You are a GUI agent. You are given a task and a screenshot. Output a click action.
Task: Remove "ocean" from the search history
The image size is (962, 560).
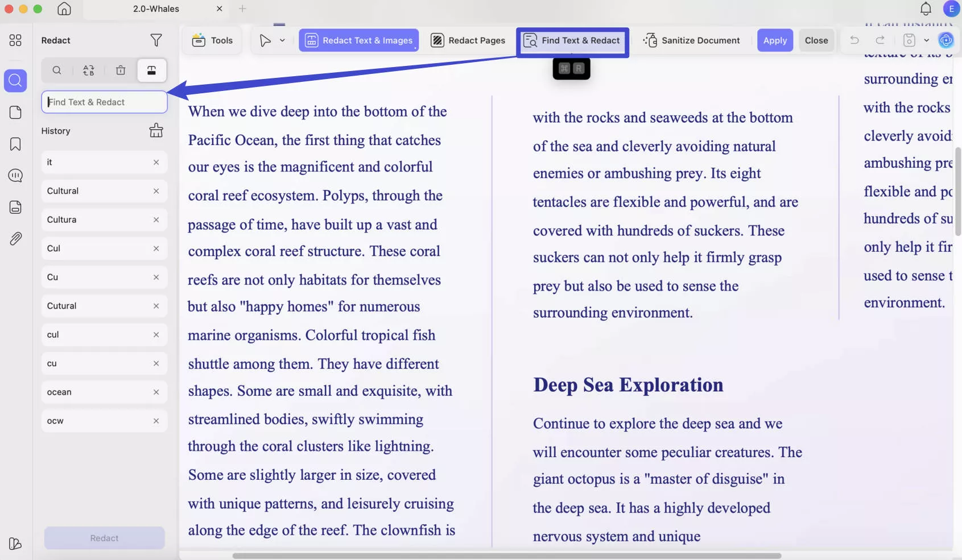click(156, 392)
